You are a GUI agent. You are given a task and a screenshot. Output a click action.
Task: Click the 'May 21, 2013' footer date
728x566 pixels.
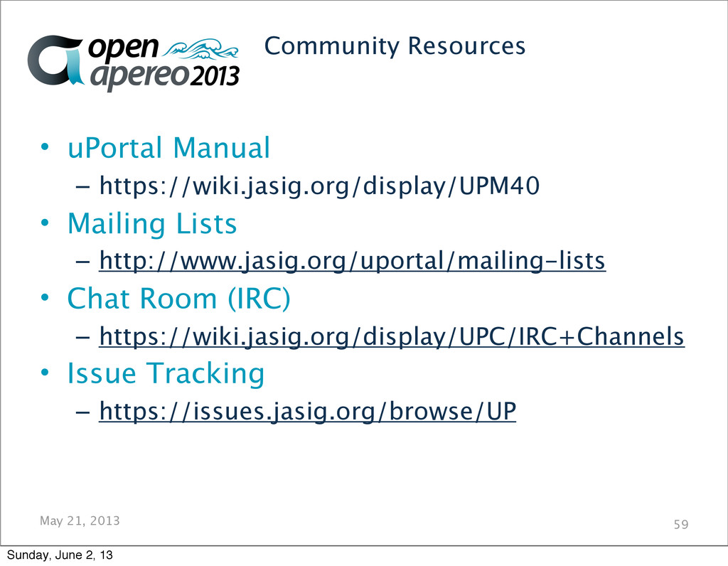click(x=80, y=521)
